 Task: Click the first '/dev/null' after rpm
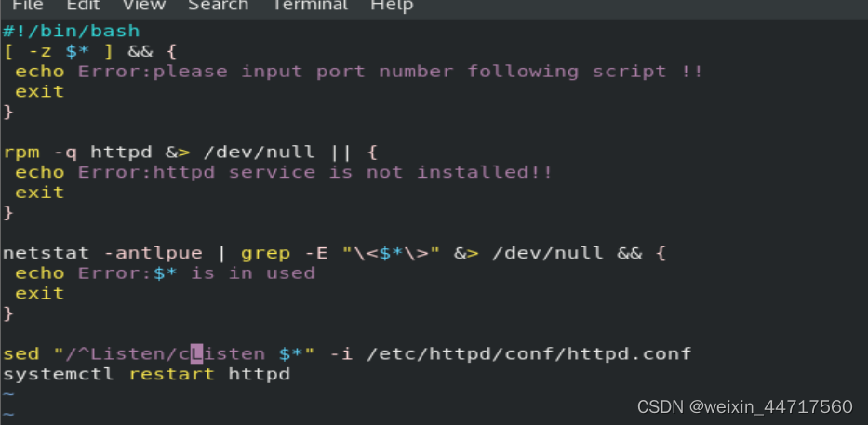(x=259, y=152)
